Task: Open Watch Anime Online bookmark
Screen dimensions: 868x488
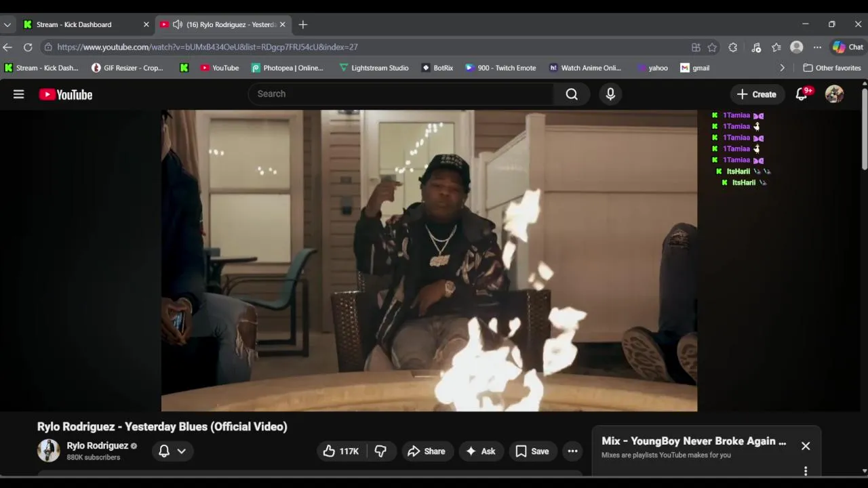Action: [x=585, y=68]
